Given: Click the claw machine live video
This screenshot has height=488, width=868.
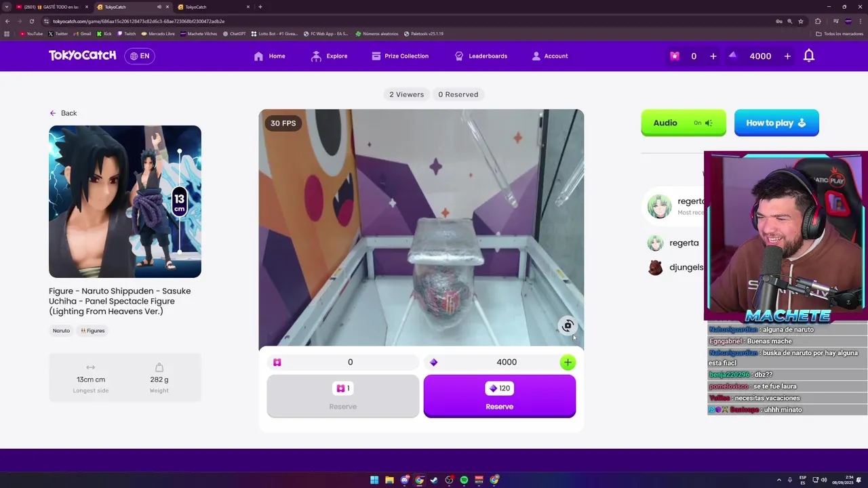Looking at the screenshot, I should click(x=421, y=228).
